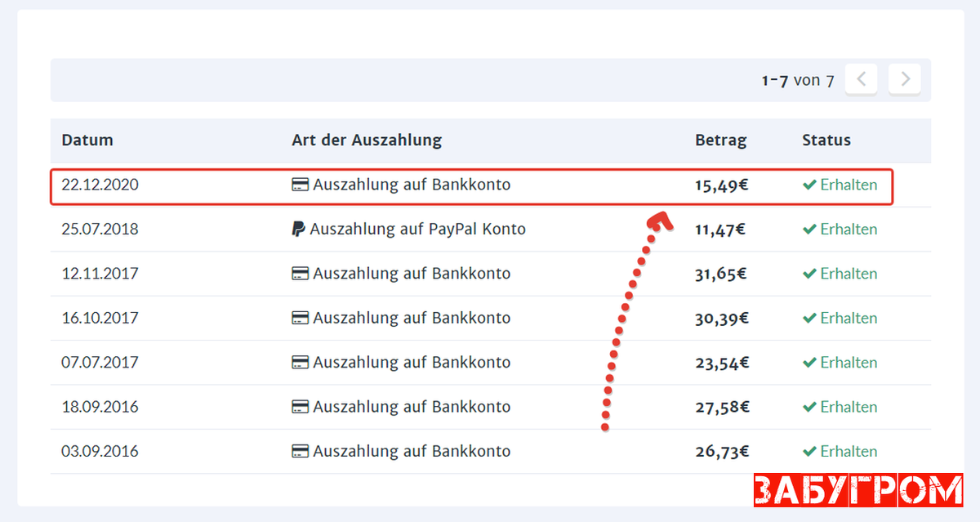980x522 pixels.
Task: Click 'Erhalten' status for 03.09.2016
Action: point(849,451)
